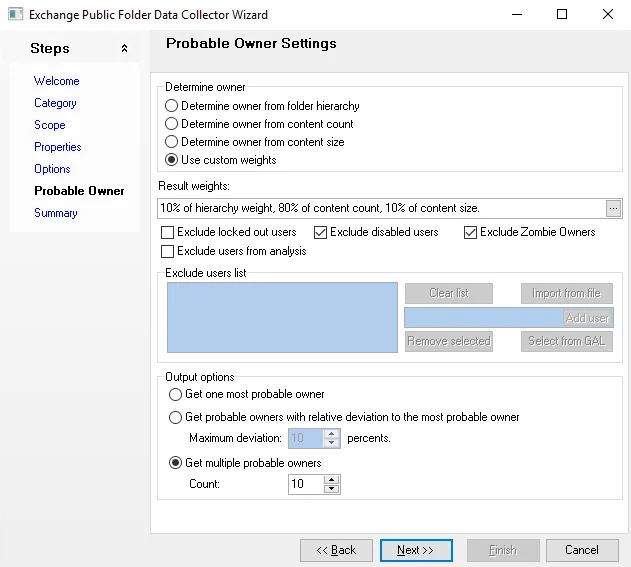
Task: Choose Get one most probable owner
Action: [x=246, y=394]
